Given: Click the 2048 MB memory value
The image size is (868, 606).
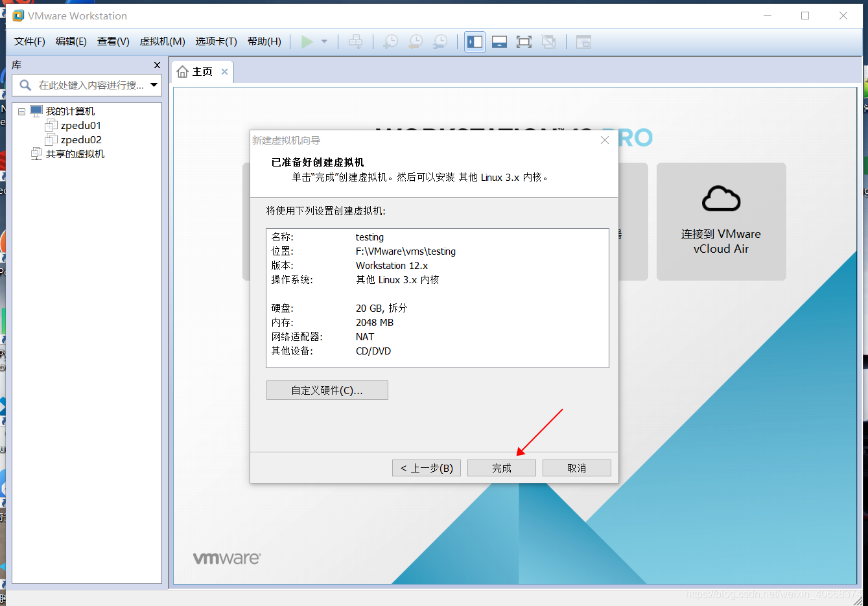Looking at the screenshot, I should coord(375,323).
